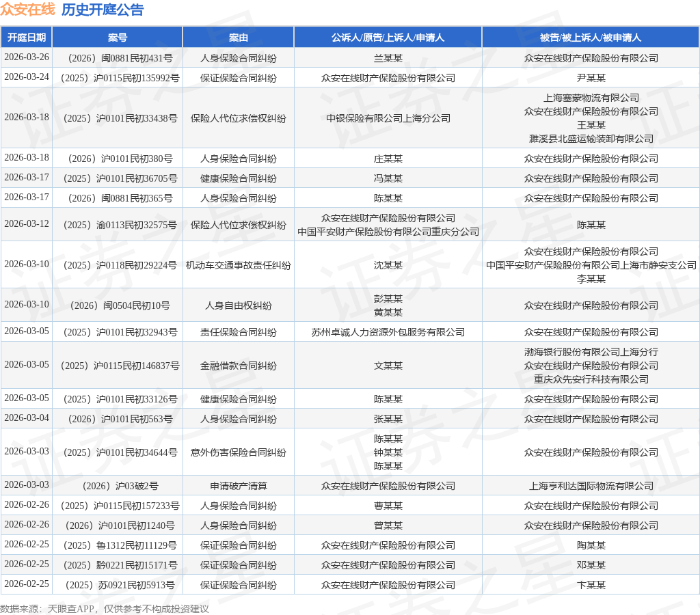This screenshot has width=700, height=615.
Task: Click the 案由 column header
Action: pos(238,38)
